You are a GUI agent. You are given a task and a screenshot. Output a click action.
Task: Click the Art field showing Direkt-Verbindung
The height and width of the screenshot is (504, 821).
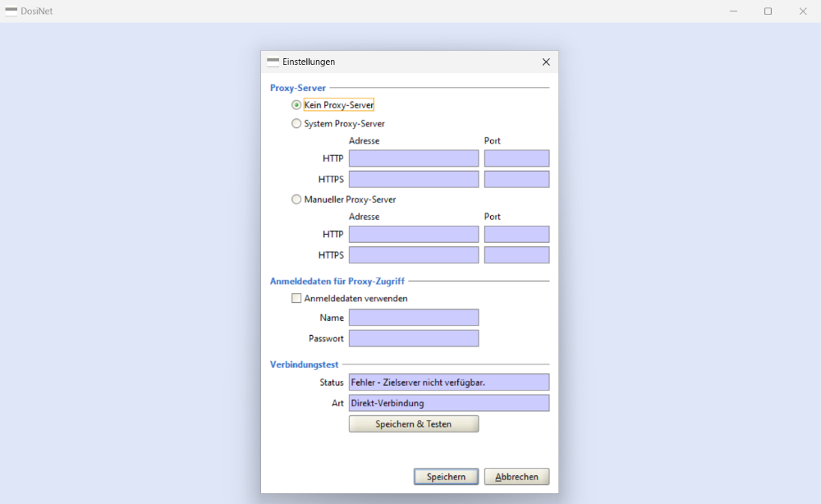(x=448, y=403)
